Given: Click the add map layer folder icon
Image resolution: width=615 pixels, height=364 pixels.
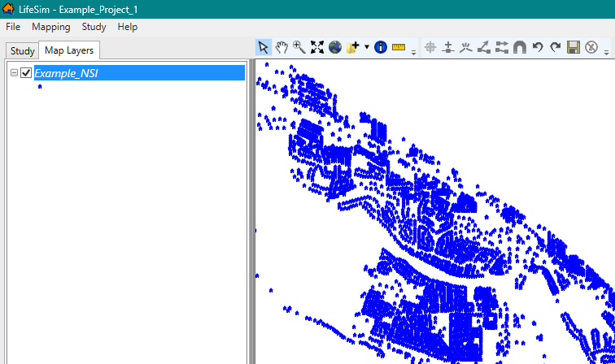Looking at the screenshot, I should tap(353, 47).
